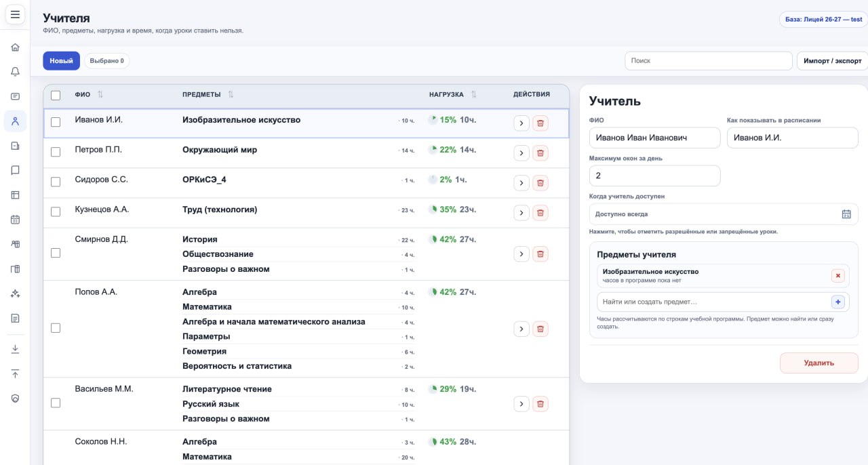The image size is (868, 465).
Task: Click the Новый button
Action: (61, 61)
